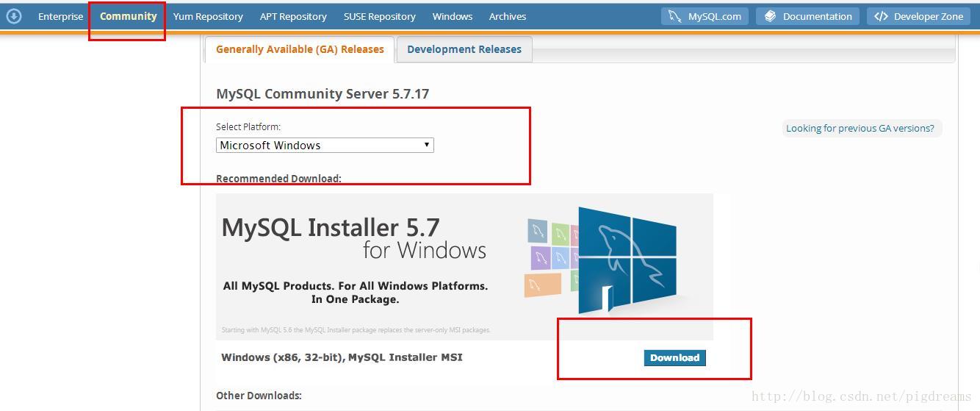Download the MySQL Installer MSI
The height and width of the screenshot is (411, 980).
pyautogui.click(x=674, y=357)
